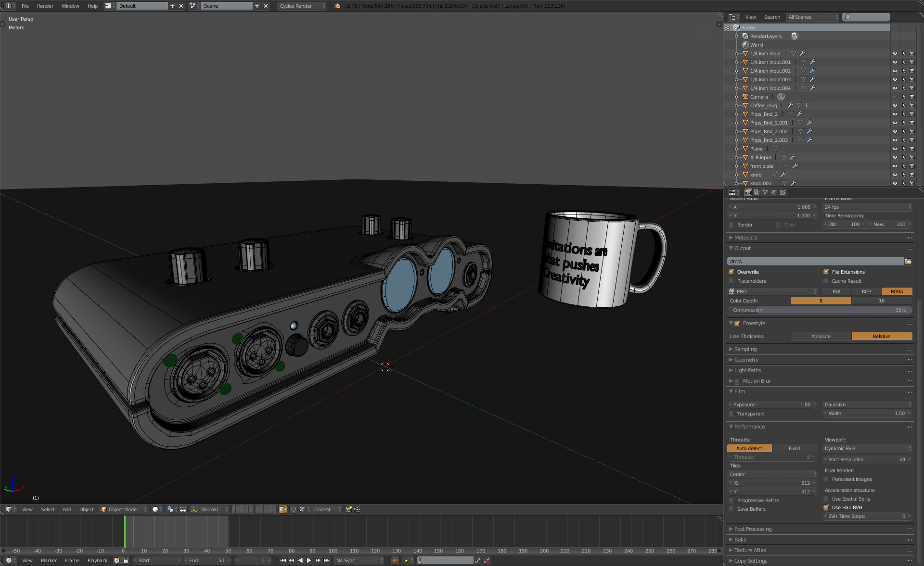
Task: Open the Texture properties tab icon
Action: (x=783, y=192)
